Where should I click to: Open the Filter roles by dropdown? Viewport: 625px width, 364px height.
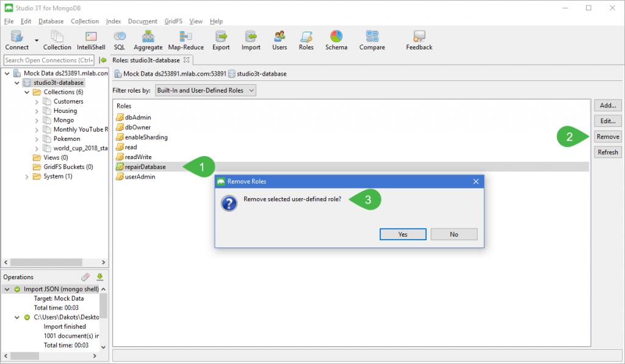pyautogui.click(x=205, y=90)
